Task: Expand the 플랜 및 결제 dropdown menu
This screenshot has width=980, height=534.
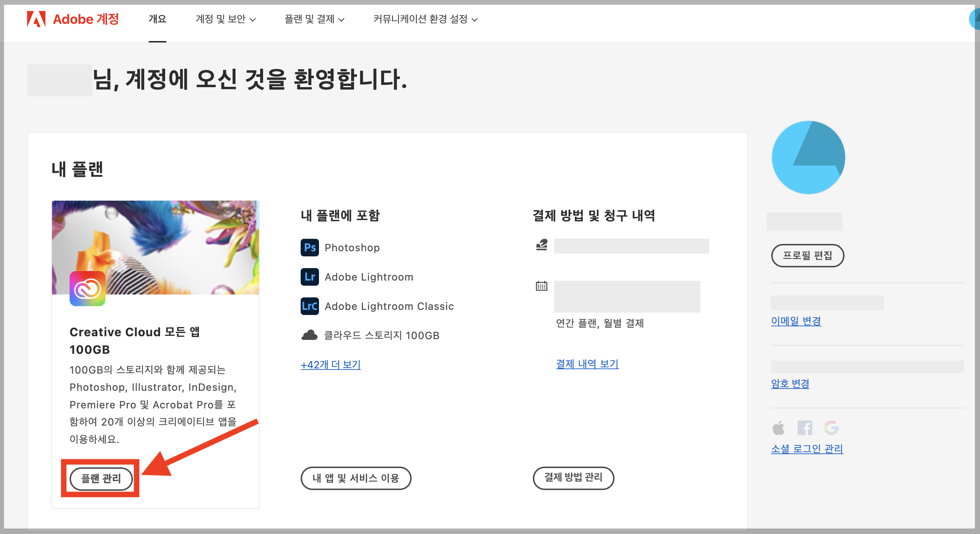Action: pyautogui.click(x=314, y=19)
